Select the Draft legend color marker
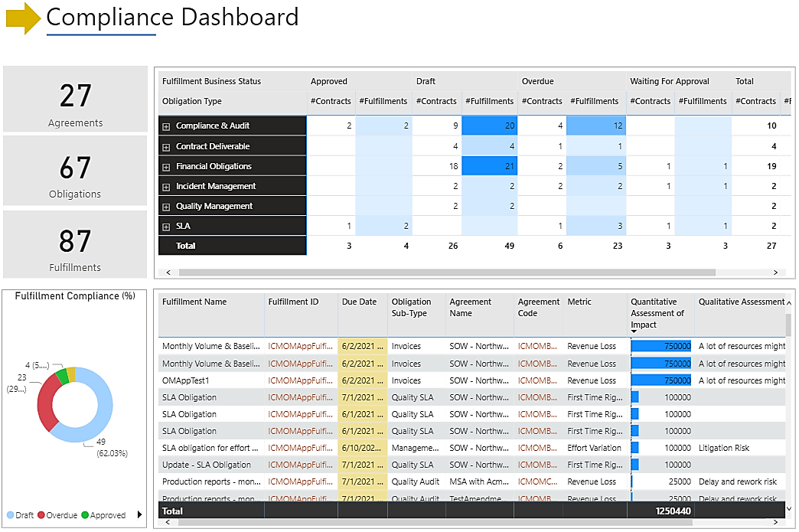The image size is (799, 532). pyautogui.click(x=11, y=515)
